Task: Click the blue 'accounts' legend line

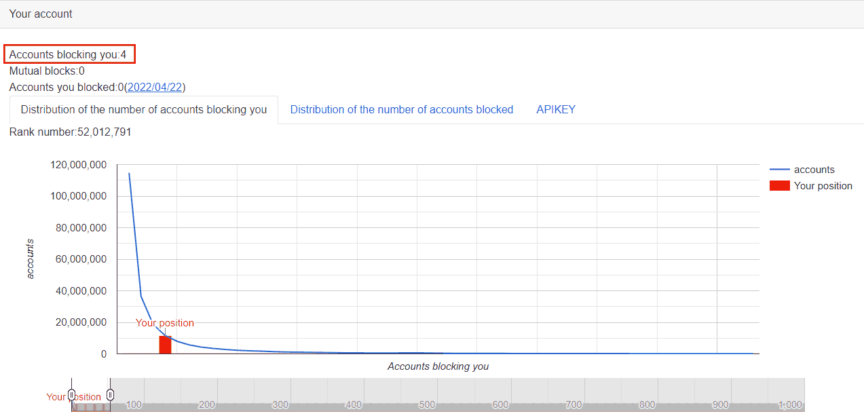Action: point(779,170)
